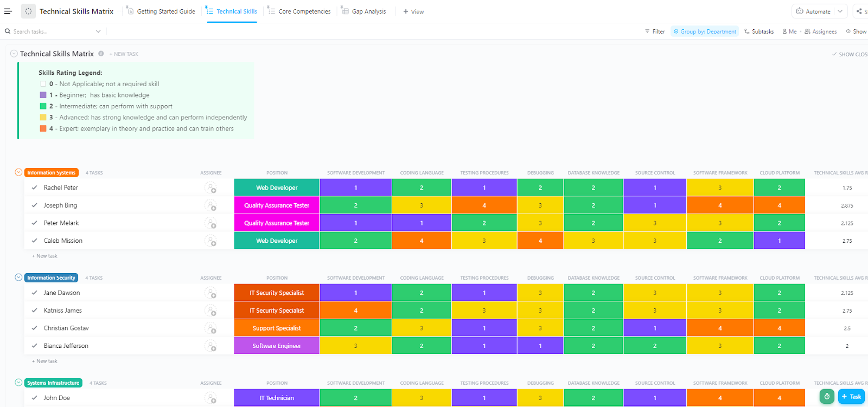
Task: Click Rachel Peter's Web Developer position cell
Action: [x=277, y=188]
